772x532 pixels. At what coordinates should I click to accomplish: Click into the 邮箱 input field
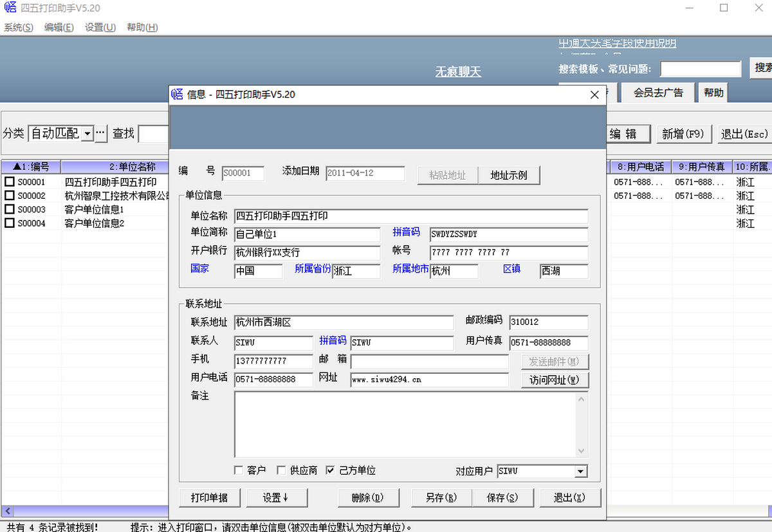pyautogui.click(x=429, y=362)
